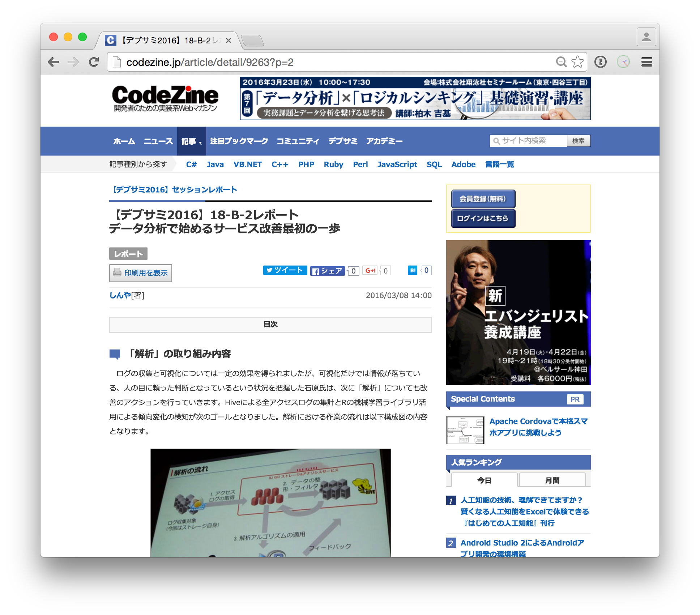700x615 pixels.
Task: Open the 記事 dropdown menu
Action: (191, 141)
